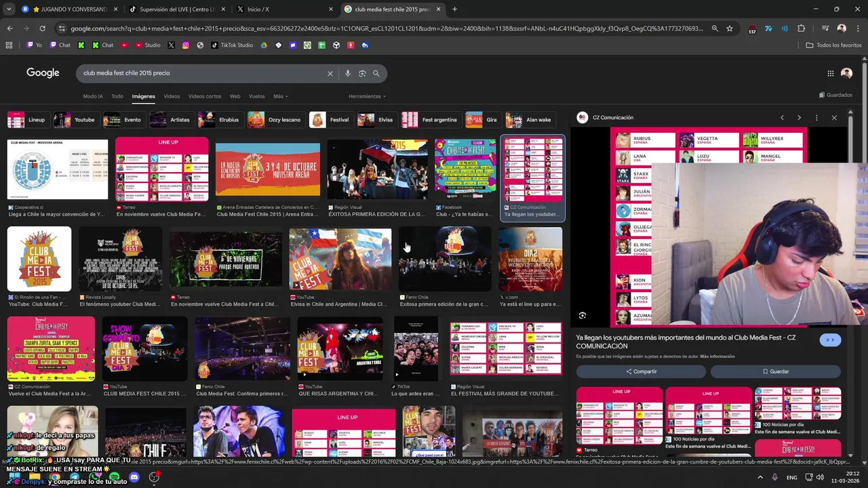Click the magnifier search submit icon
This screenshot has width=868, height=488.
click(376, 73)
